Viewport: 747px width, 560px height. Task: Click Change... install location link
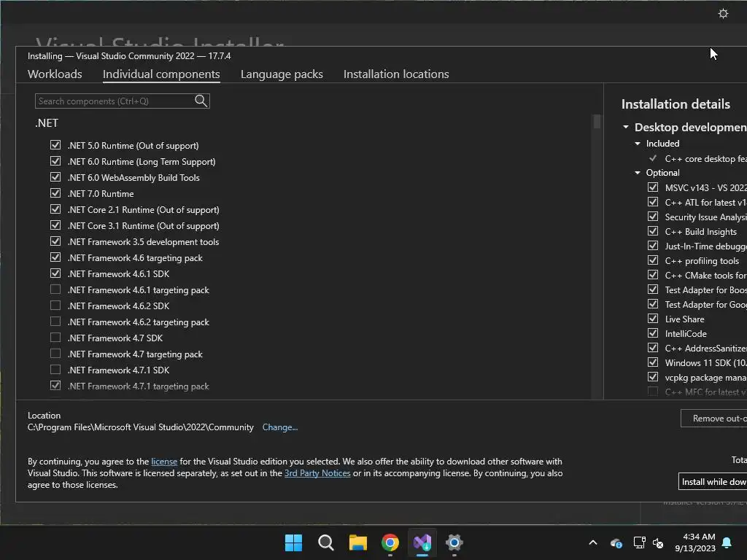pos(280,427)
